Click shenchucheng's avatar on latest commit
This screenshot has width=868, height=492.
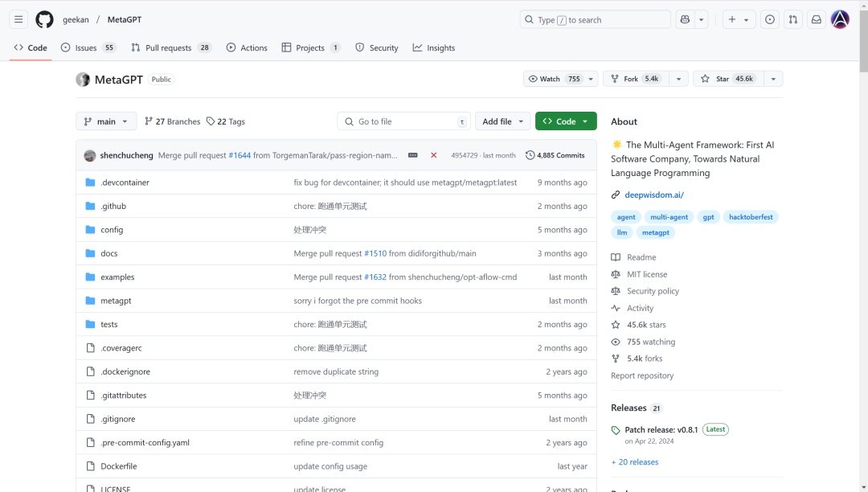pos(90,155)
